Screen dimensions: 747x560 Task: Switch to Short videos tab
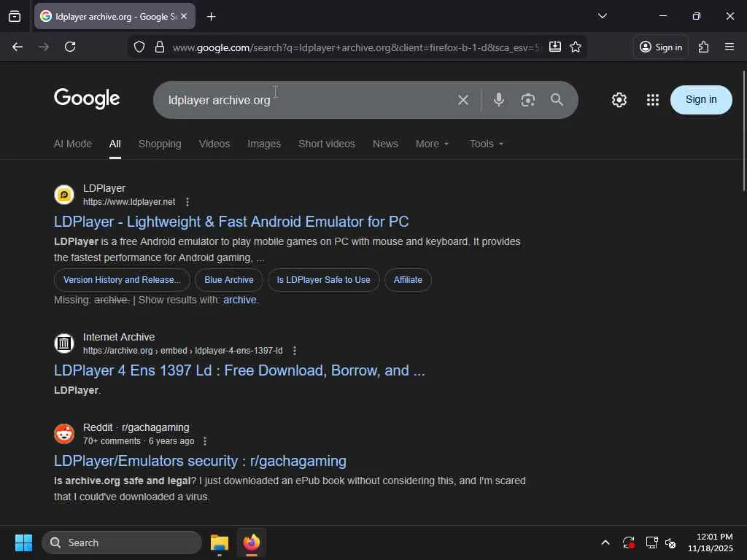click(327, 144)
